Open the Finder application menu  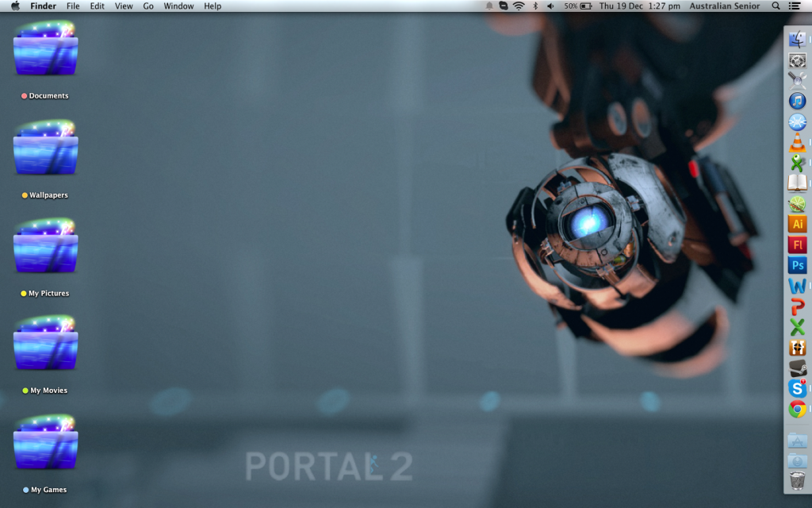tap(43, 6)
